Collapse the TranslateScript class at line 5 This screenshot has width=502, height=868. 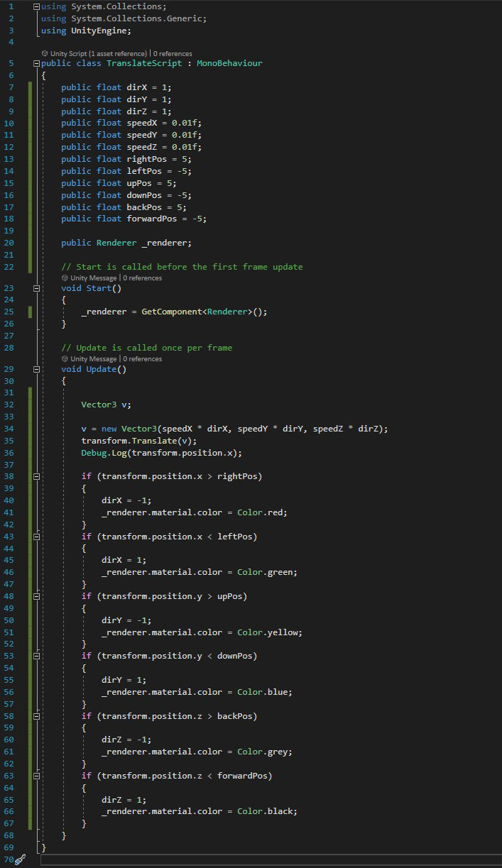36,63
